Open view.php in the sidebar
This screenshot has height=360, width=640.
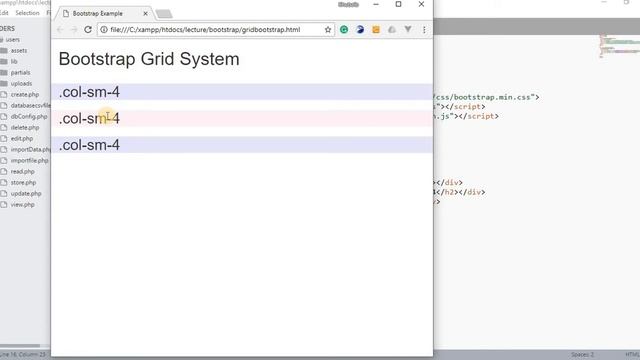[x=22, y=205]
